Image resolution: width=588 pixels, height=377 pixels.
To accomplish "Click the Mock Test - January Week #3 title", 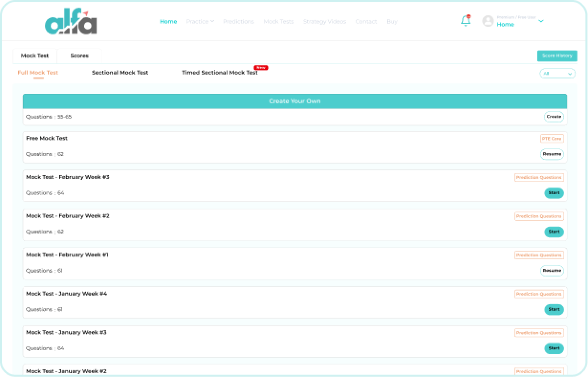I will (66, 332).
